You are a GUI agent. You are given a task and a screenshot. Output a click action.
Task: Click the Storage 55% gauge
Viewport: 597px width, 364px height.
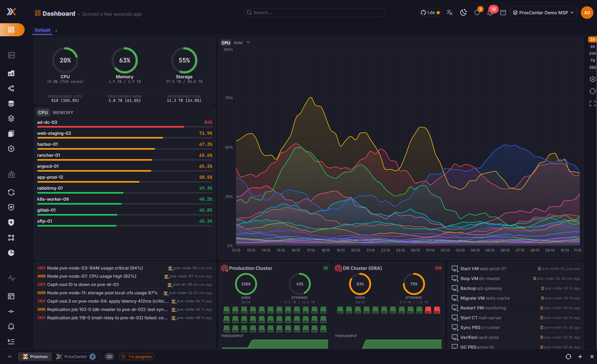(184, 60)
